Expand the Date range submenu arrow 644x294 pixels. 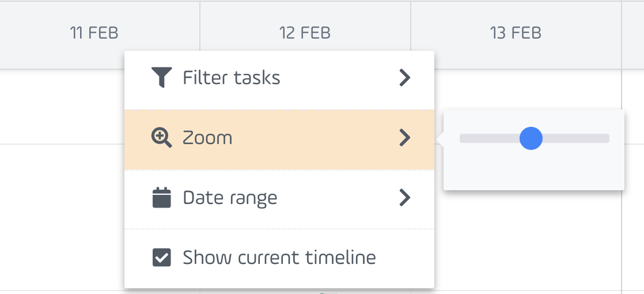coord(405,198)
